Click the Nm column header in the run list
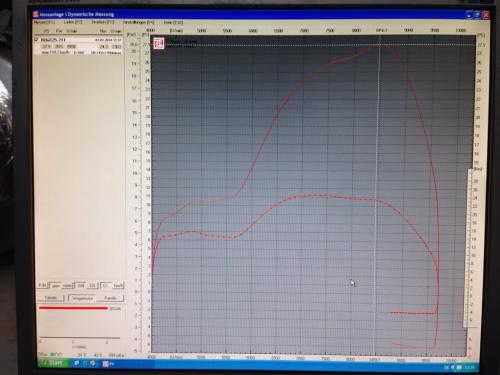The image size is (500, 375). click(103, 31)
